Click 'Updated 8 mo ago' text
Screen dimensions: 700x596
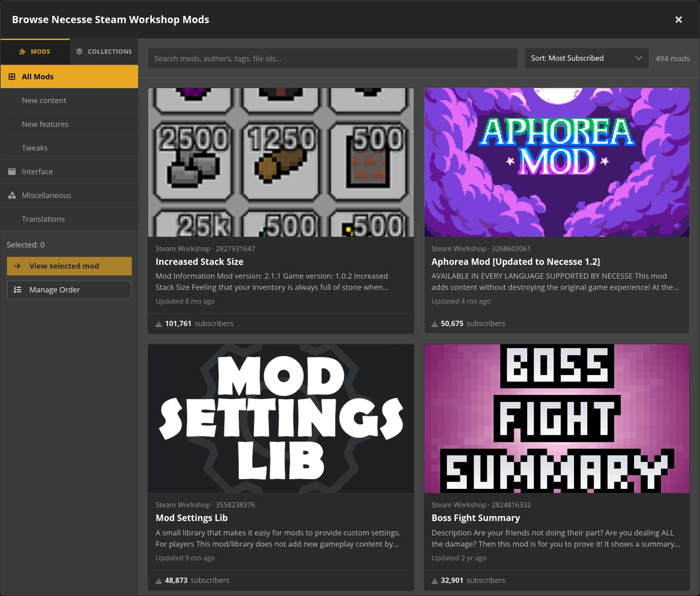(x=185, y=301)
